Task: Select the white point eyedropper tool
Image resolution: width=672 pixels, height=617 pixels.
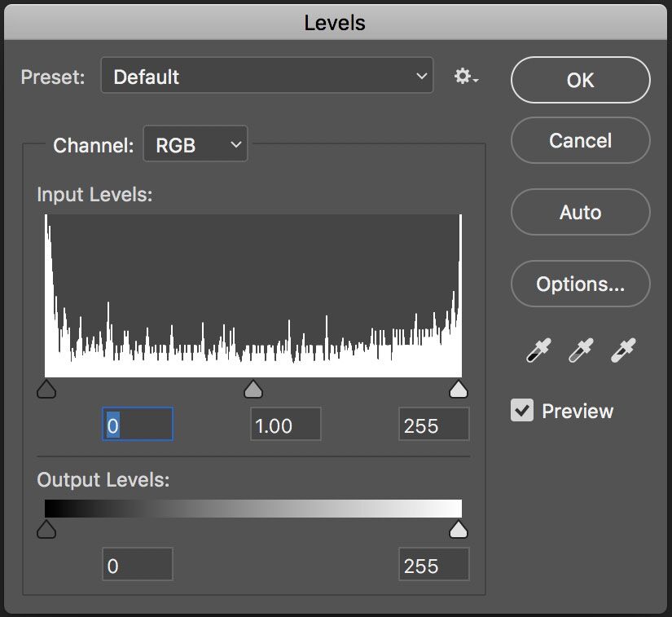Action: (621, 349)
